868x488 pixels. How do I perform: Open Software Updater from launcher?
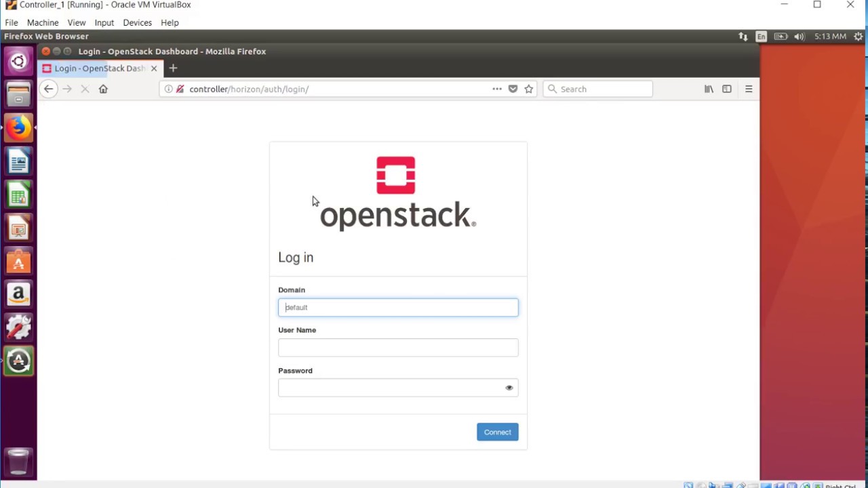coord(18,361)
